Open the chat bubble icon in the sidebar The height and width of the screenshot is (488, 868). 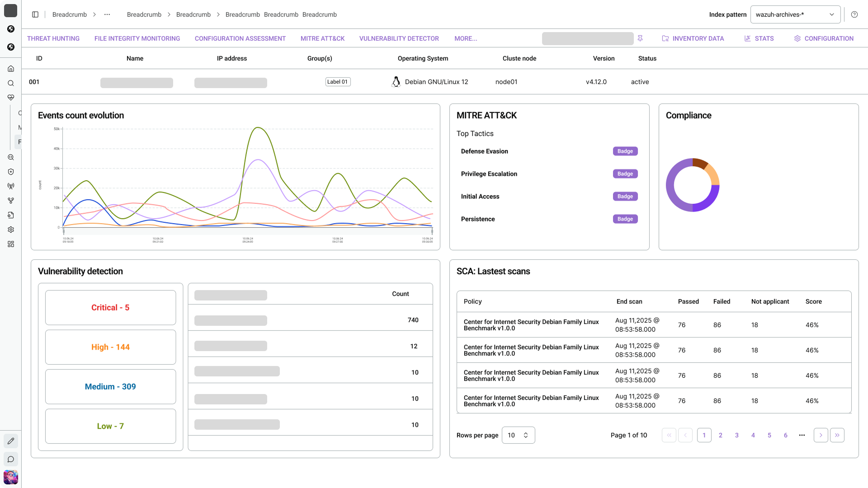(x=11, y=460)
